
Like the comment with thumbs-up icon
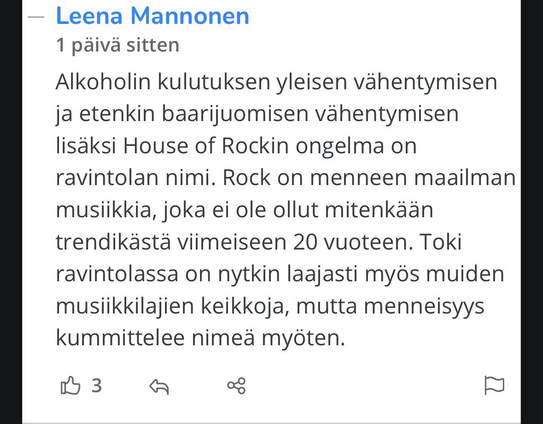[71, 386]
